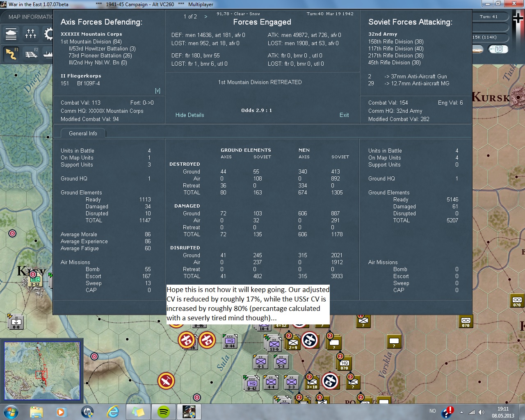Select the 4-4 unit counter

tap(271, 382)
